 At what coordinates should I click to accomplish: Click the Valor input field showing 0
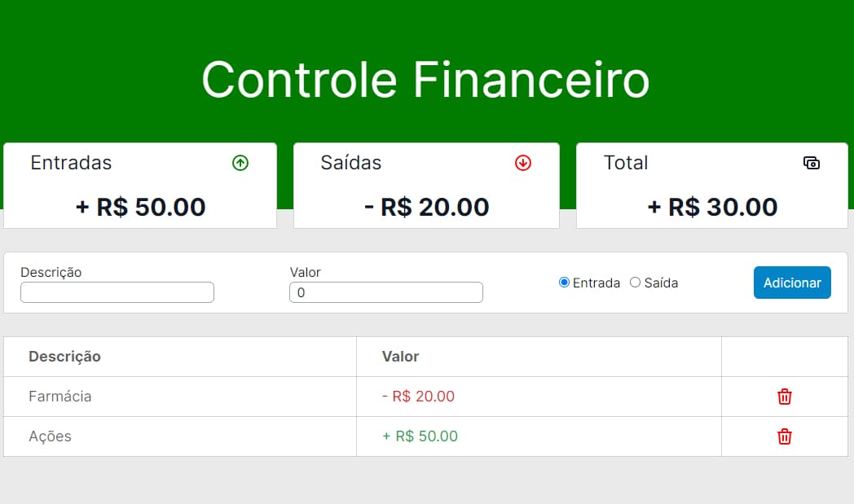tap(385, 291)
